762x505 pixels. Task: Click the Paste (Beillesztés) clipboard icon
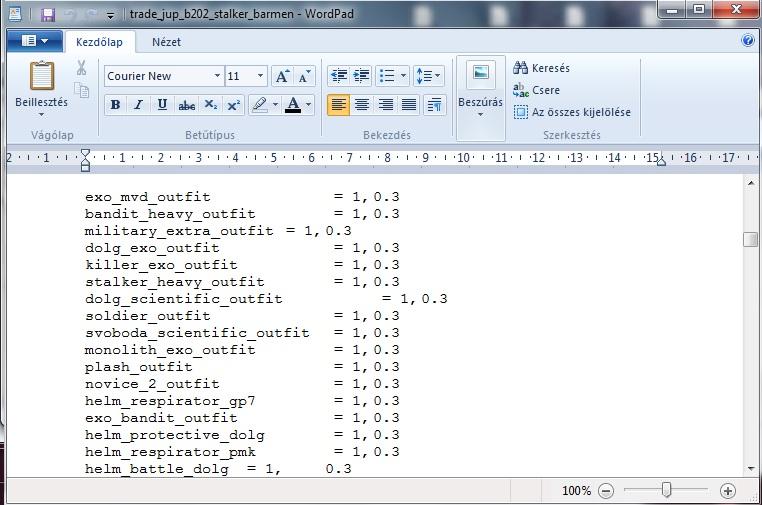pos(42,76)
